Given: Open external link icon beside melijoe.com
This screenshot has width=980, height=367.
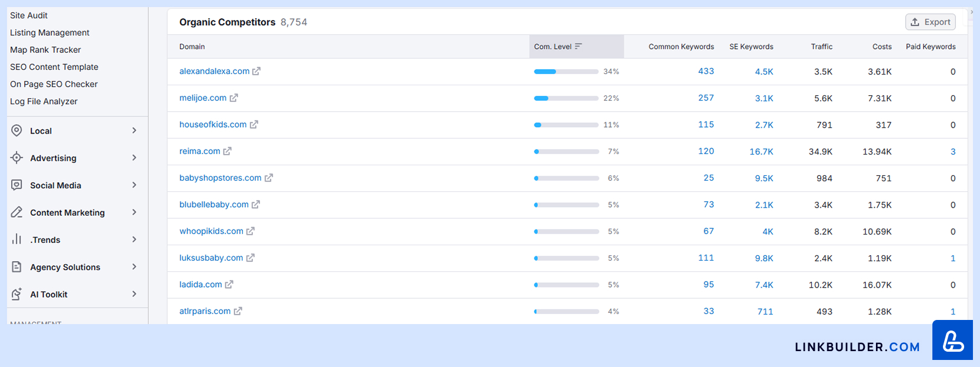Looking at the screenshot, I should pyautogui.click(x=233, y=98).
